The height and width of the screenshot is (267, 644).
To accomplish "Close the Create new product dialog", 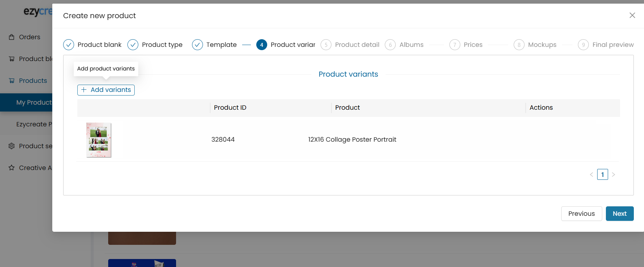I will pyautogui.click(x=632, y=15).
